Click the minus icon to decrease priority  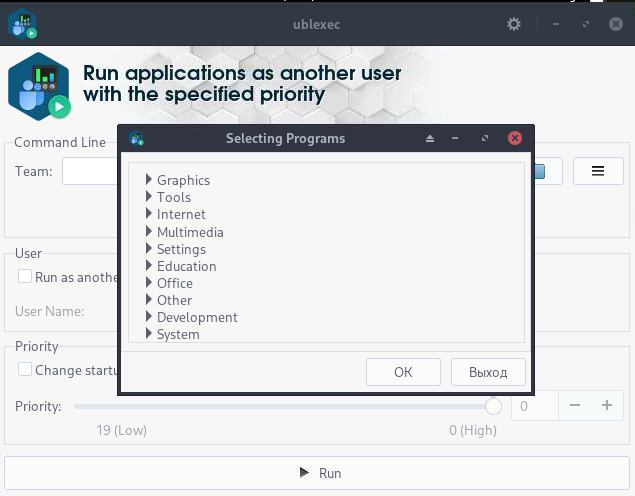575,406
